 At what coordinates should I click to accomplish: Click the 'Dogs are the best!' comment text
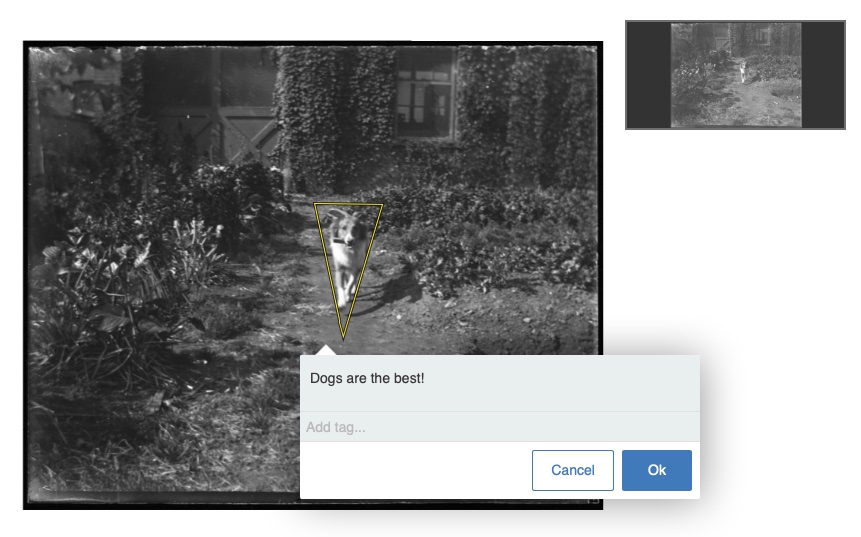(x=367, y=378)
